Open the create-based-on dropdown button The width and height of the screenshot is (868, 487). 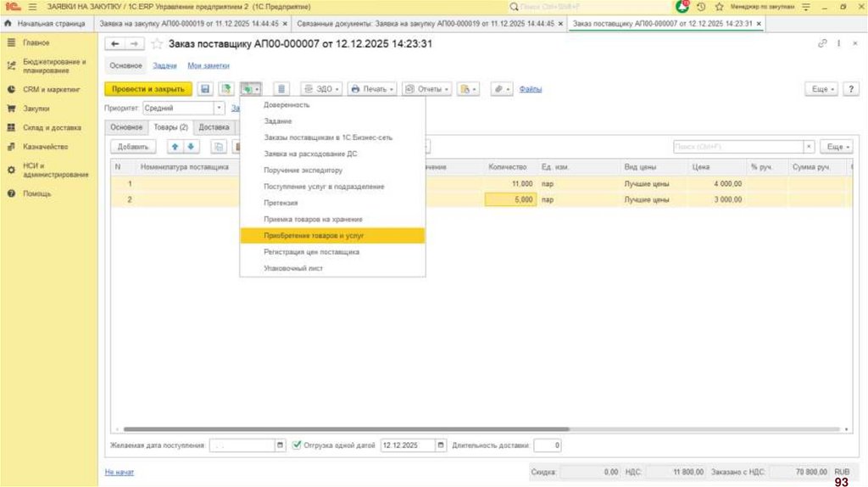tap(251, 88)
